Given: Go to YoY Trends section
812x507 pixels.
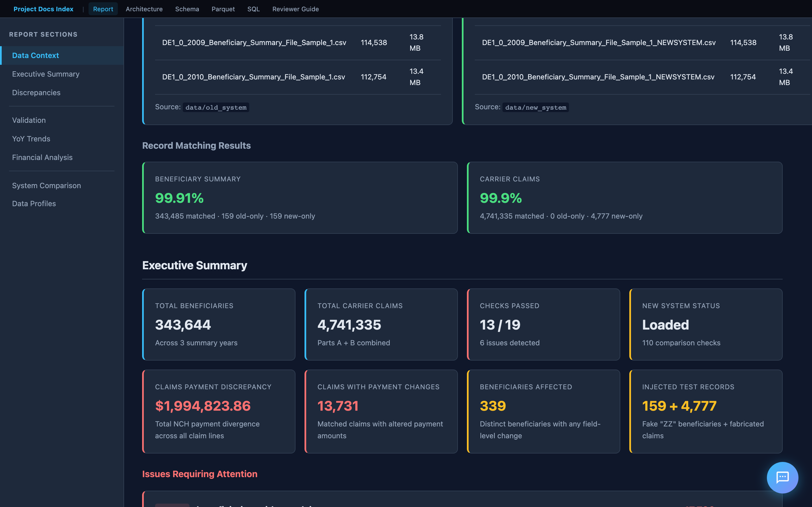Looking at the screenshot, I should tap(31, 139).
